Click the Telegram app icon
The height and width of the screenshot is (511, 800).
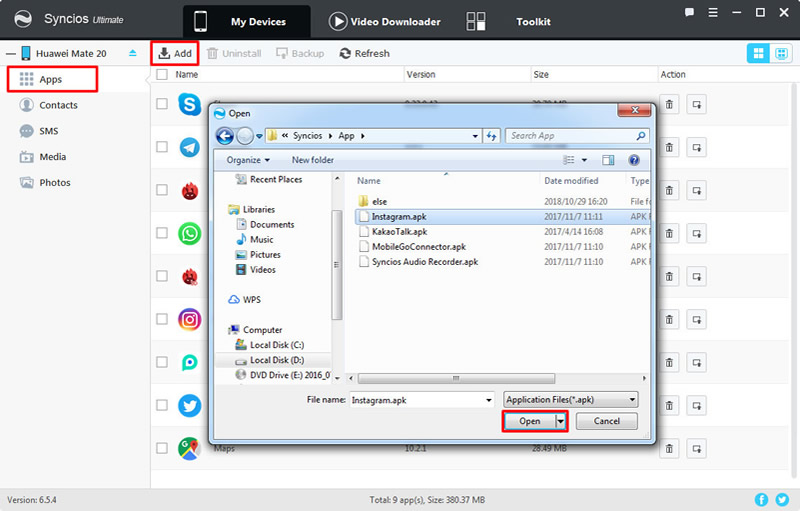coord(189,147)
